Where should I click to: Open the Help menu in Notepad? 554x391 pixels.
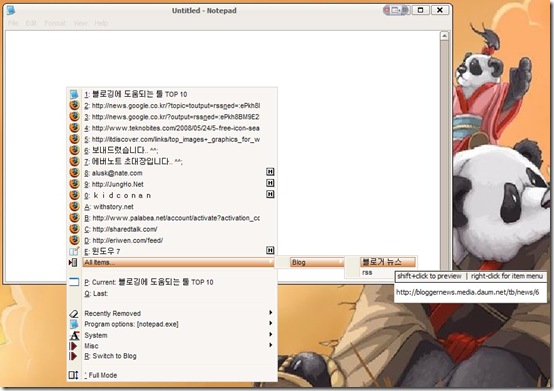101,23
